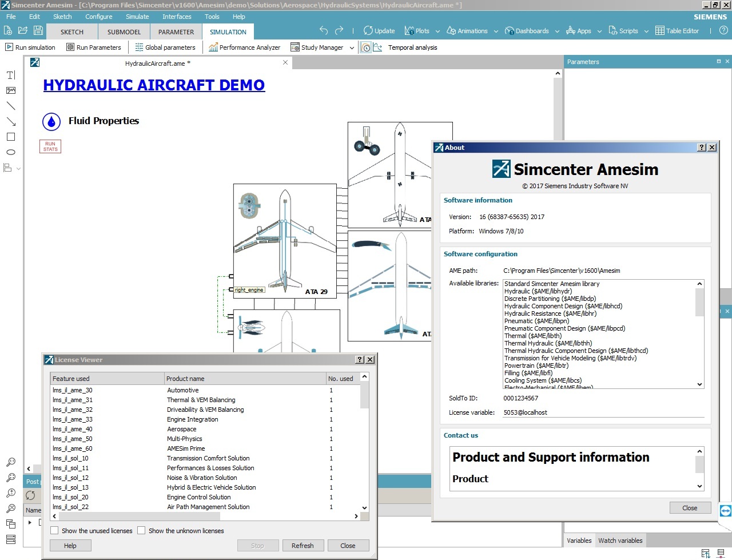Open the Animations tool
The image size is (732, 560).
[x=467, y=31]
